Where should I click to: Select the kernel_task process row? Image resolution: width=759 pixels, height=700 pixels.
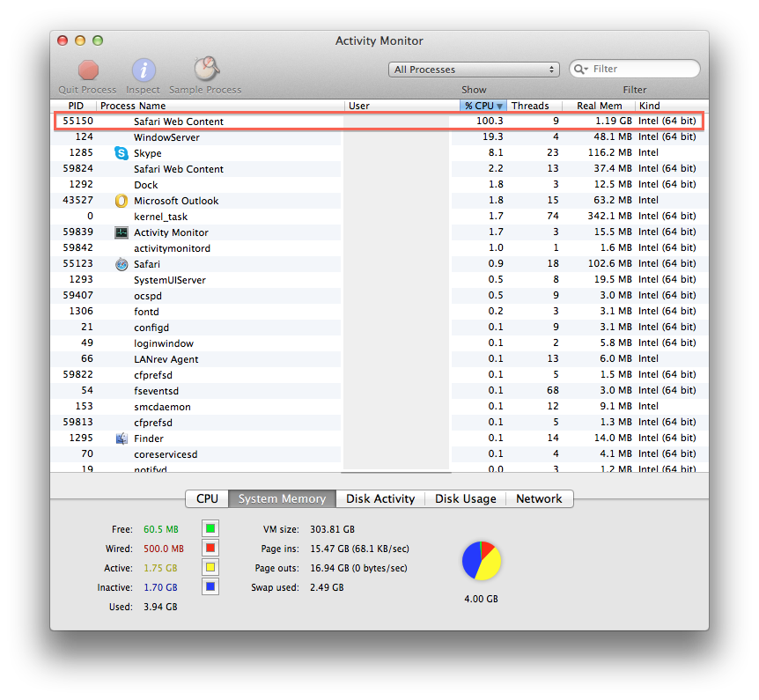pyautogui.click(x=379, y=217)
